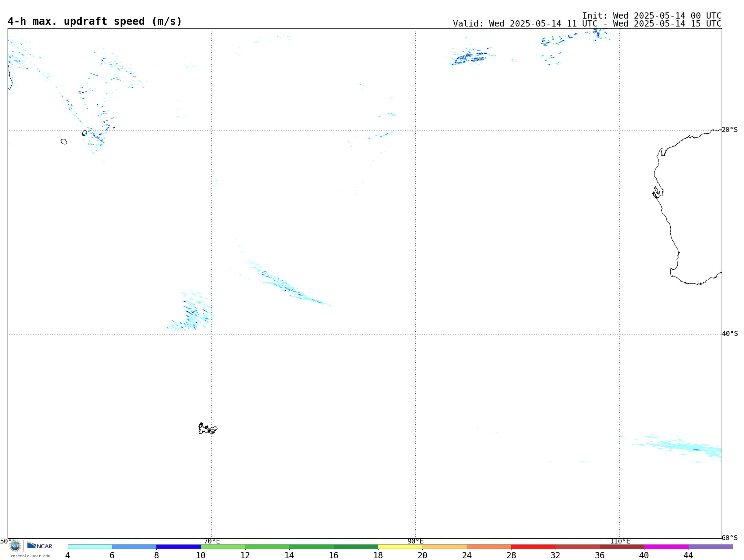This screenshot has width=744, height=560.
Task: Click the light green 10-12 m/s swatch
Action: (223, 547)
